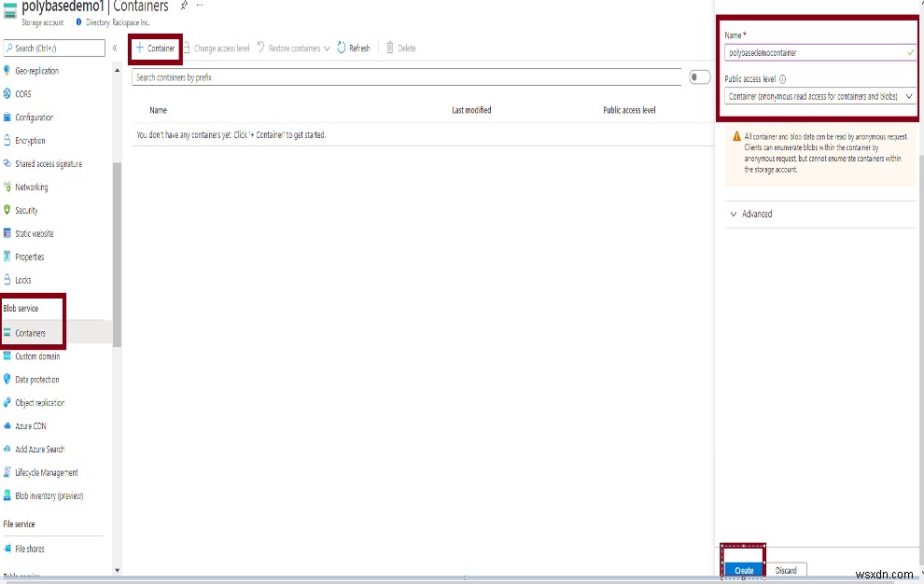Click the warning triangle icon
Image resolution: width=924 pixels, height=584 pixels.
pyautogui.click(x=736, y=137)
